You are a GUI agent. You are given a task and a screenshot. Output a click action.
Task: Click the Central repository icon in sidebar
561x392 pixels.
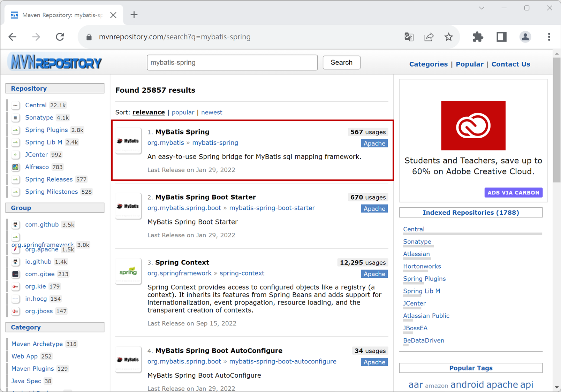tap(15, 105)
